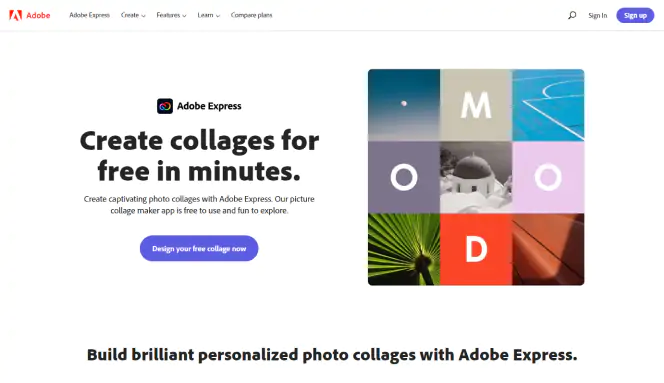The image size is (664, 383).
Task: Open Compare plans in navigation
Action: point(252,15)
